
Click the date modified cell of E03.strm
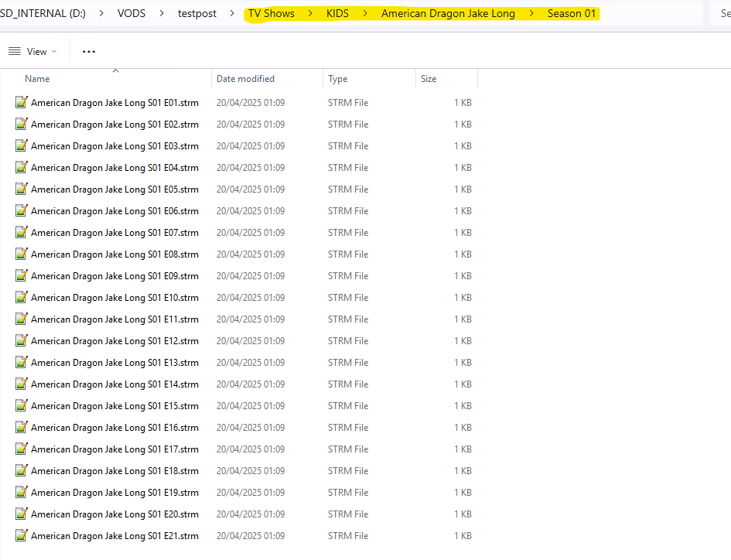point(251,146)
